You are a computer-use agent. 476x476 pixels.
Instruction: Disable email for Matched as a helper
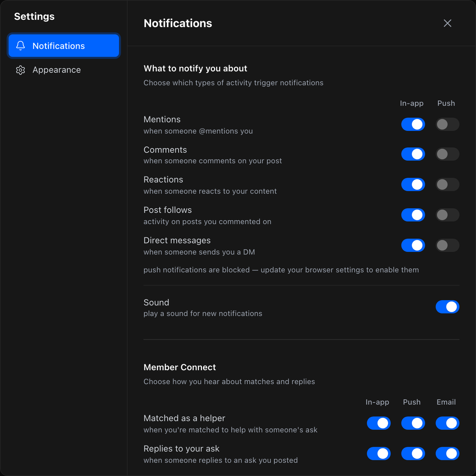pos(447,423)
